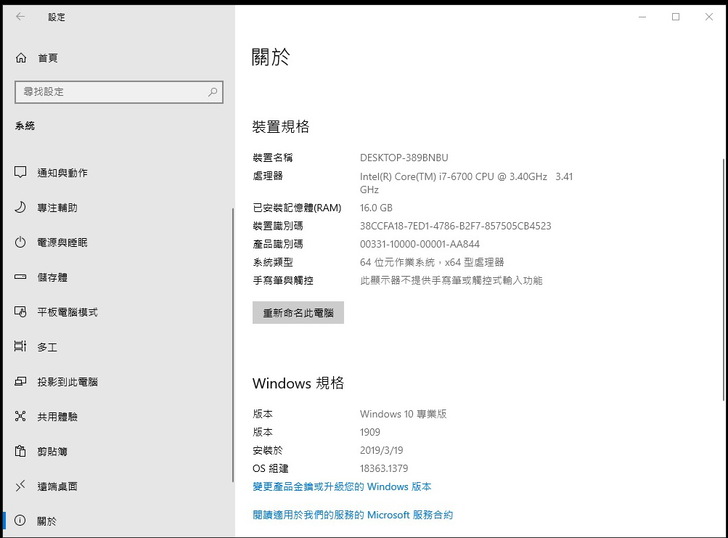Click the 投影到此電腦 projecting icon
The width and height of the screenshot is (728, 538).
point(21,382)
